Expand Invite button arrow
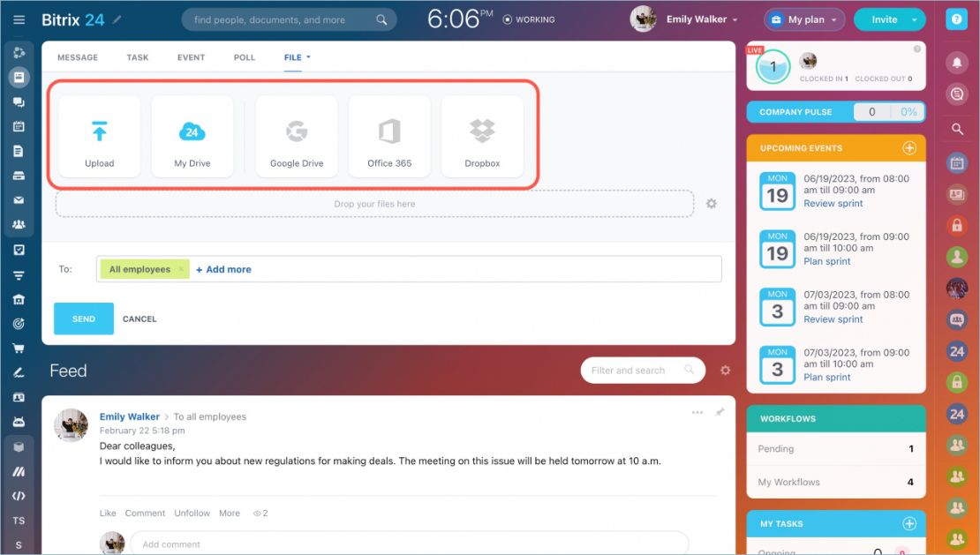The image size is (980, 555). point(915,19)
